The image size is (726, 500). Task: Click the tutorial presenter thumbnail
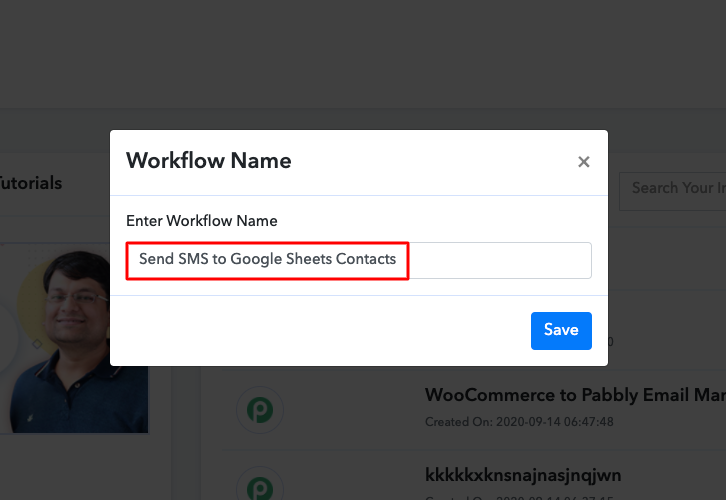coord(74,338)
